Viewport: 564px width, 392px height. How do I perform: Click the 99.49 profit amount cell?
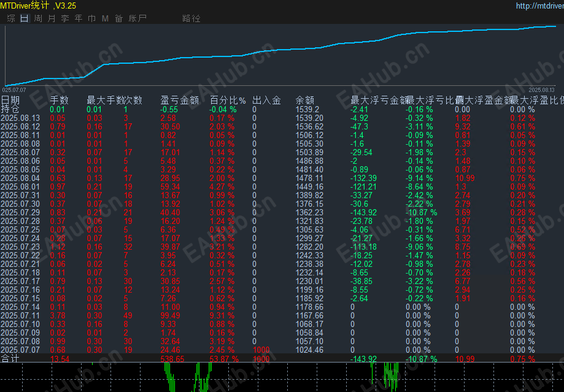pos(170,316)
